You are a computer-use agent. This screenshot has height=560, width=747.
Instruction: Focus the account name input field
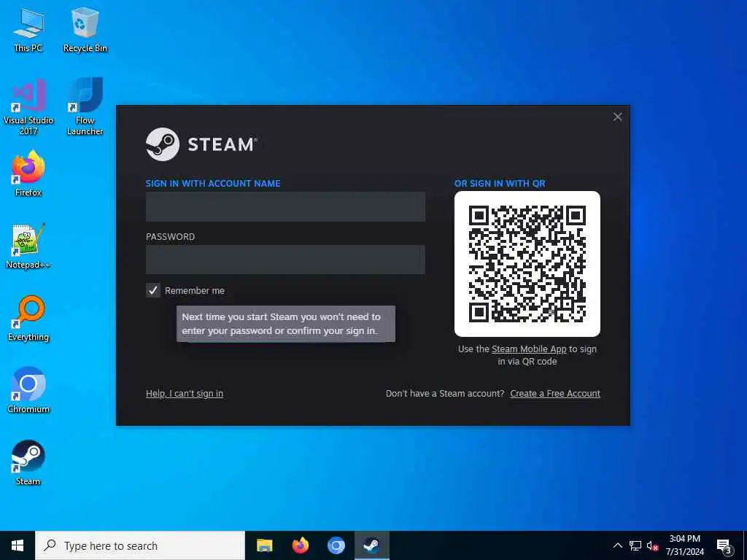click(285, 206)
